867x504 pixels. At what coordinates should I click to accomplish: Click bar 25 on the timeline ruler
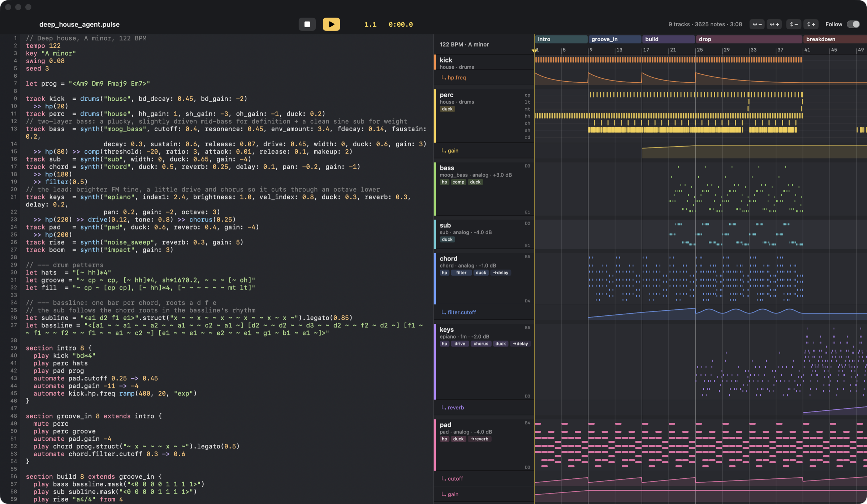click(700, 50)
